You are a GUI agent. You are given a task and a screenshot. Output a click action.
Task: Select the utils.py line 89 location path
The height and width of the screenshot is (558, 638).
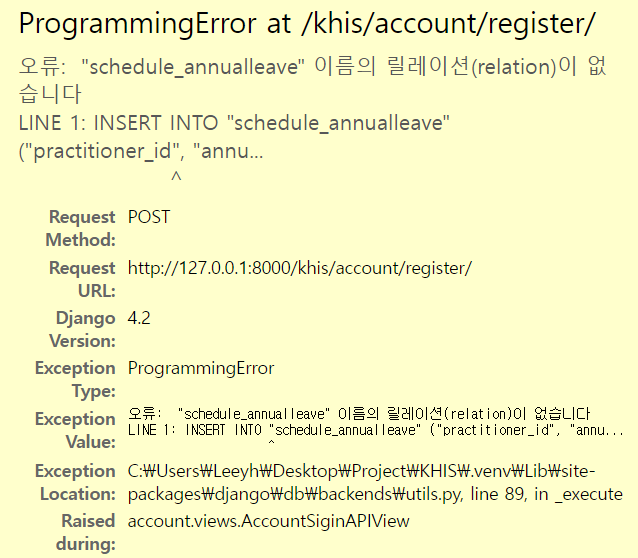(375, 483)
